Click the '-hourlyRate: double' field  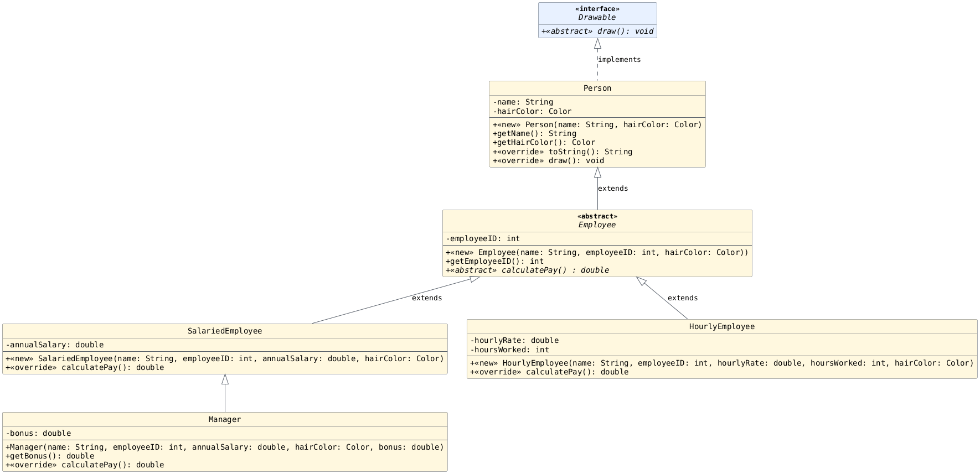514,341
